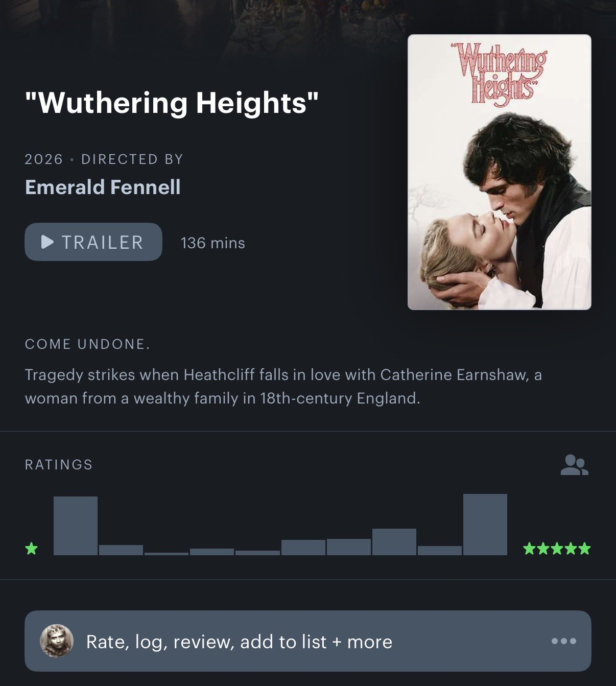Viewport: 616px width, 686px height.
Task: Select the one-star ratings bar
Action: tap(121, 550)
